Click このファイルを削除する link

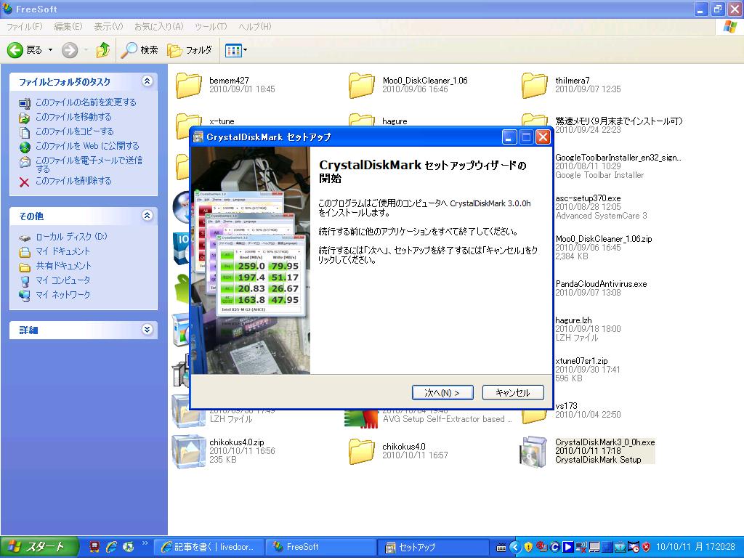73,181
